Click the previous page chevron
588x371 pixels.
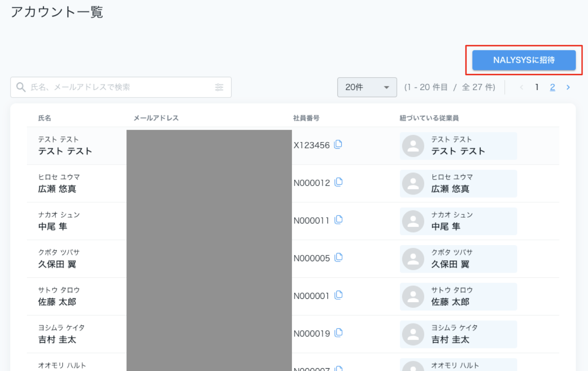pos(522,87)
